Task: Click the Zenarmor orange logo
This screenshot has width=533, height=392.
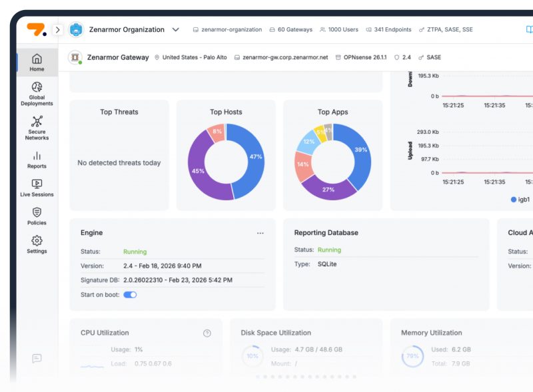Action: coord(36,29)
